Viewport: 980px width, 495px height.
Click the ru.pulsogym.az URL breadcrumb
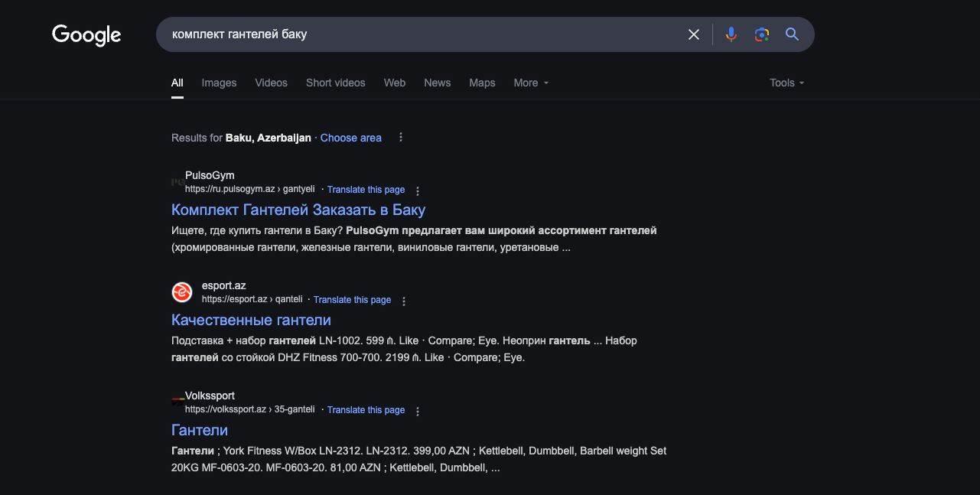[250, 189]
